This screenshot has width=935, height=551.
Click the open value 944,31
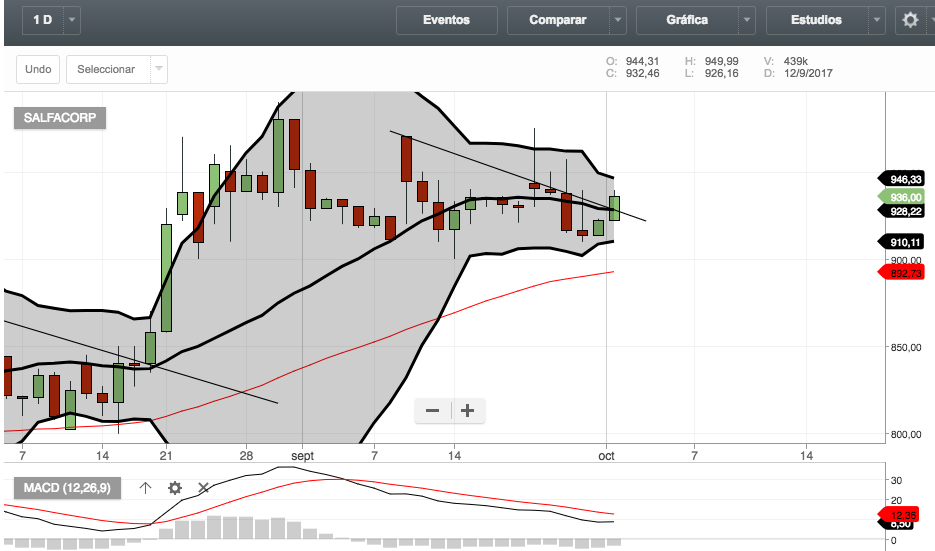click(x=642, y=61)
